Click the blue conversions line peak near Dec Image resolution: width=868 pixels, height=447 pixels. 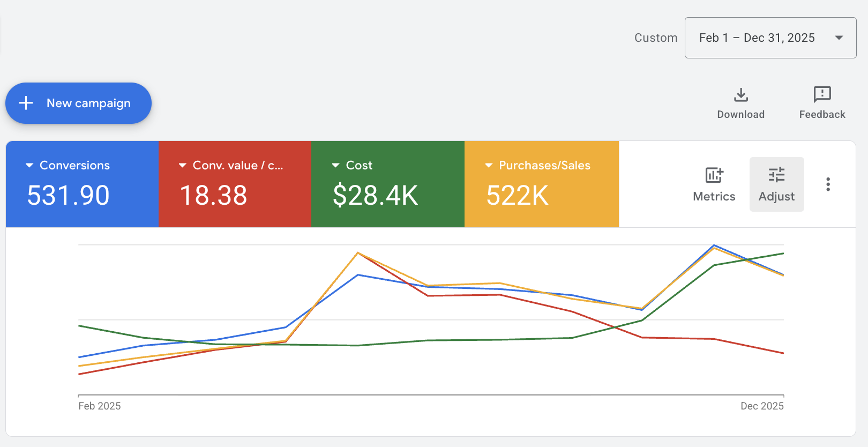[714, 245]
